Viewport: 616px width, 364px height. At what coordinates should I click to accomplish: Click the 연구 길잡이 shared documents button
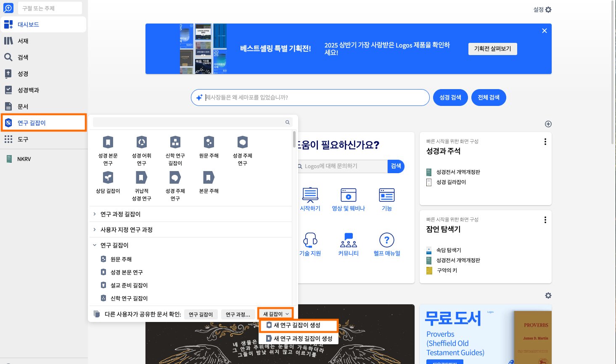pyautogui.click(x=201, y=314)
